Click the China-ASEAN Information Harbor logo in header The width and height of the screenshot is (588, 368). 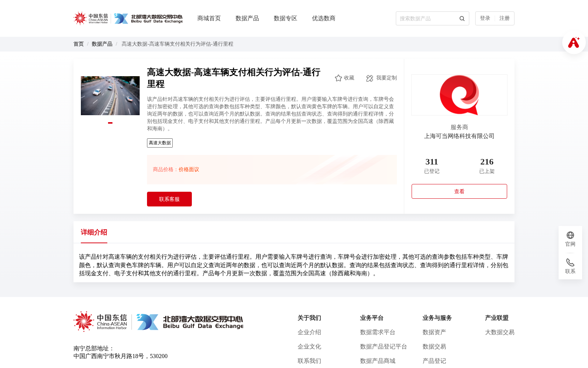(x=91, y=18)
